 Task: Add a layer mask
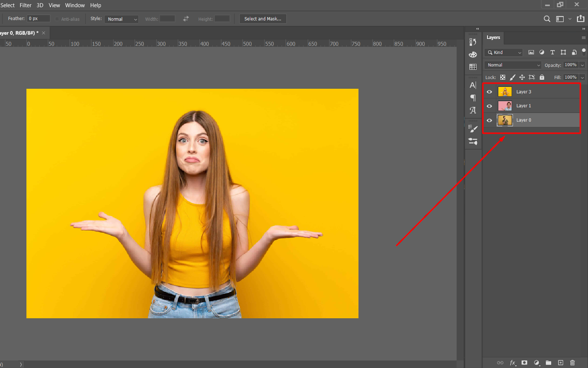pyautogui.click(x=524, y=362)
